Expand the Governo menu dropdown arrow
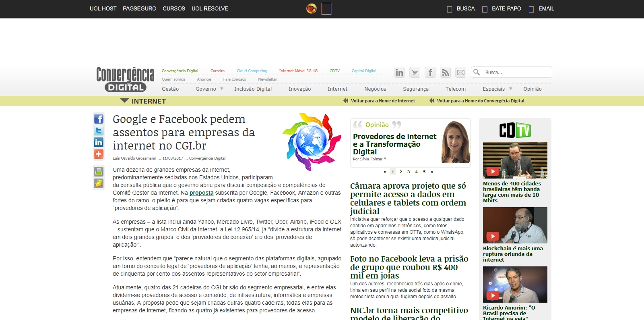Screen dimensions: 644x320 (x=221, y=89)
